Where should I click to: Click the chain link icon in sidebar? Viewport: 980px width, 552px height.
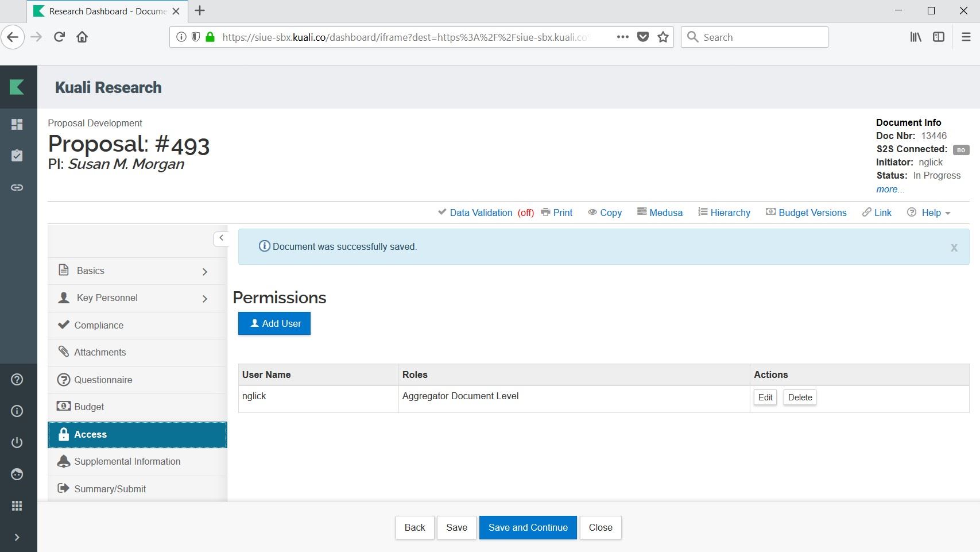17,187
